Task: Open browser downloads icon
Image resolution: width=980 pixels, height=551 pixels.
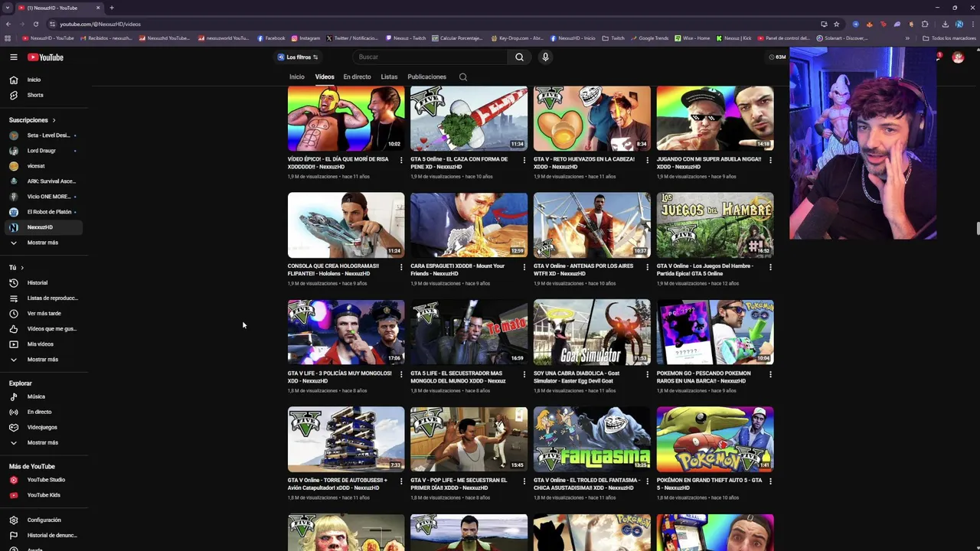Action: coord(945,24)
